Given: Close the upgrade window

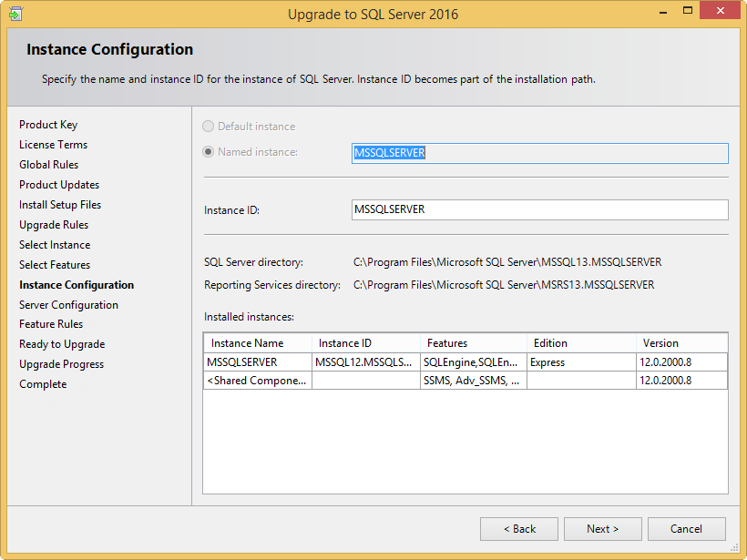Looking at the screenshot, I should [720, 10].
